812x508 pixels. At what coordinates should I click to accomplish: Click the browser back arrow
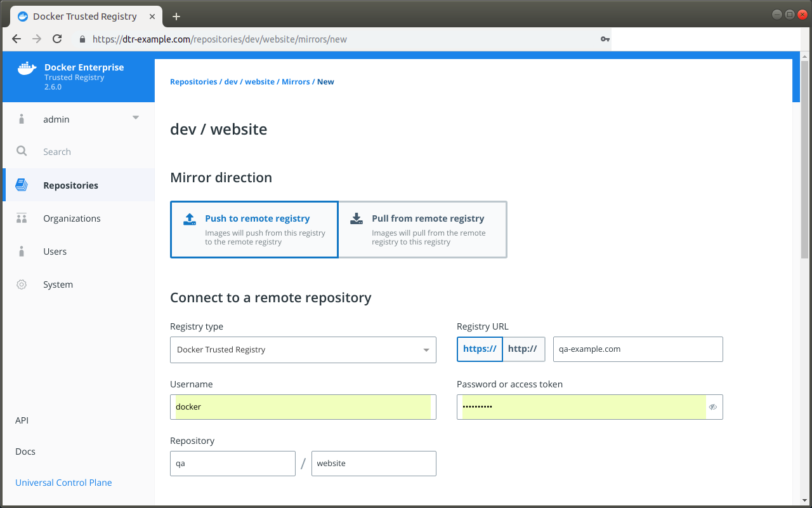click(16, 39)
